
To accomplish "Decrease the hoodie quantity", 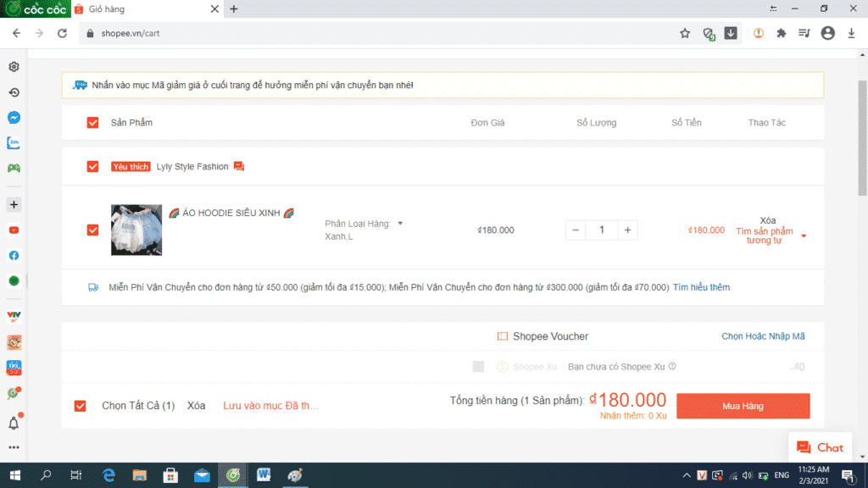I will [576, 230].
